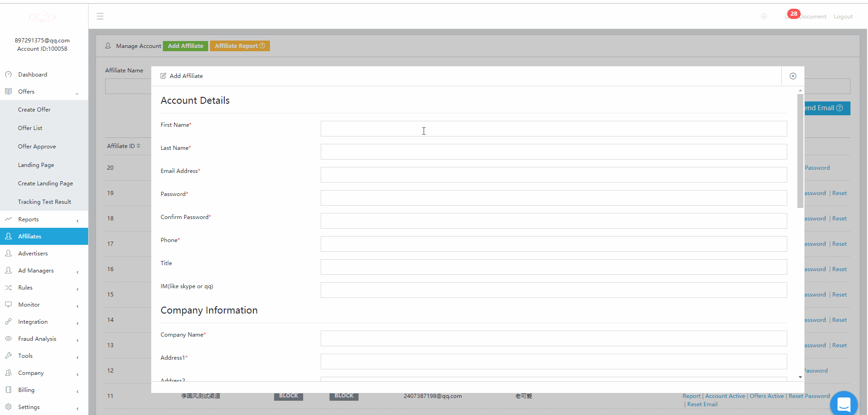Expand the Ad Managers submenu arrow
The height and width of the screenshot is (415, 868).
click(x=78, y=272)
